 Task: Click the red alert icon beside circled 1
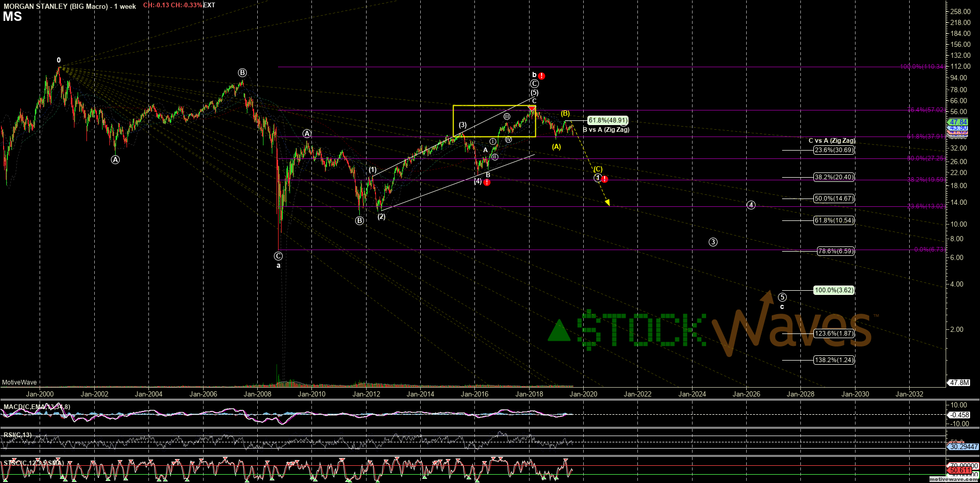pos(605,179)
